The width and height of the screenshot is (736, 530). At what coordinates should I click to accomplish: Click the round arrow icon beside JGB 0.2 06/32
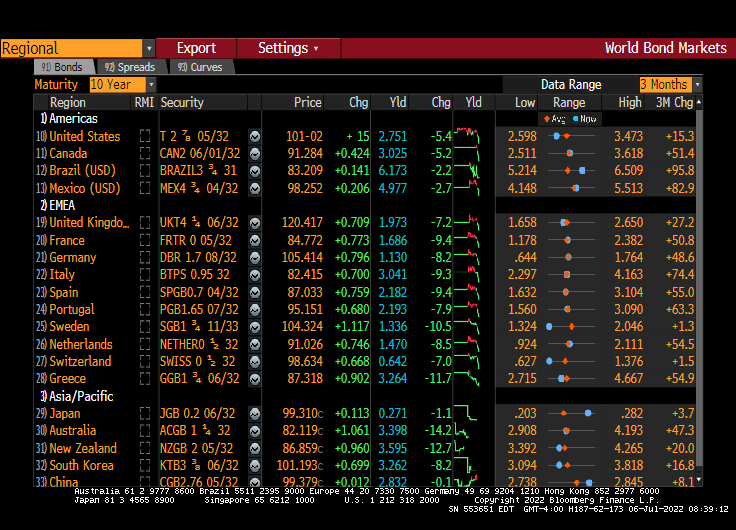click(255, 414)
